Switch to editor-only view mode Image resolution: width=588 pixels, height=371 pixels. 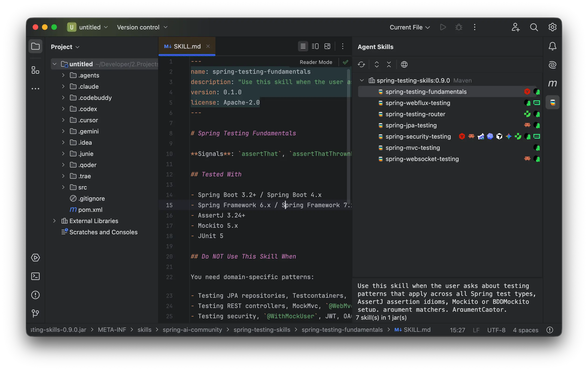pos(303,46)
